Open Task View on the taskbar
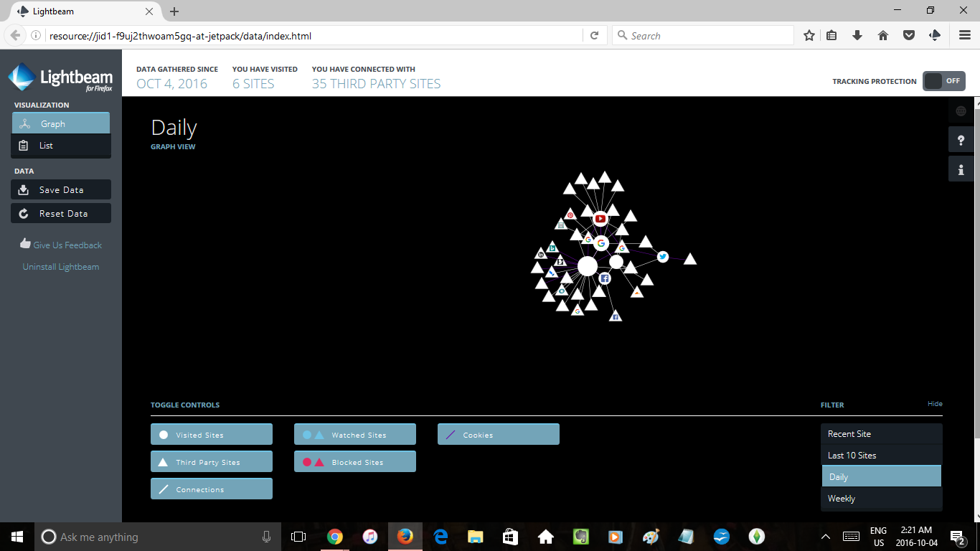 coord(298,537)
